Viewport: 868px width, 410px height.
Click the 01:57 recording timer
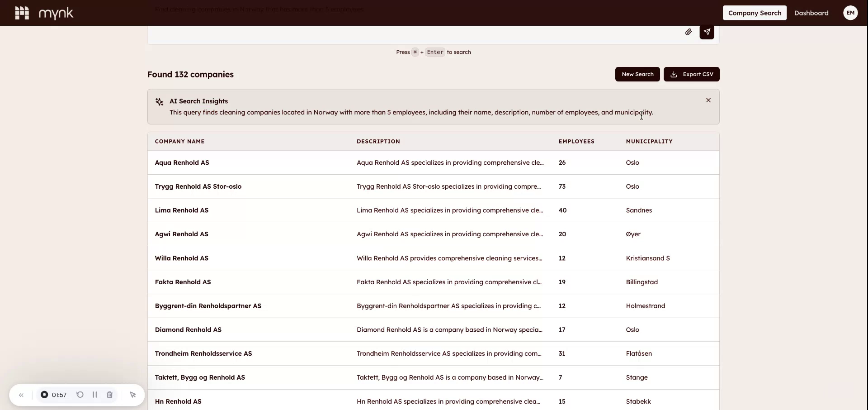click(59, 395)
